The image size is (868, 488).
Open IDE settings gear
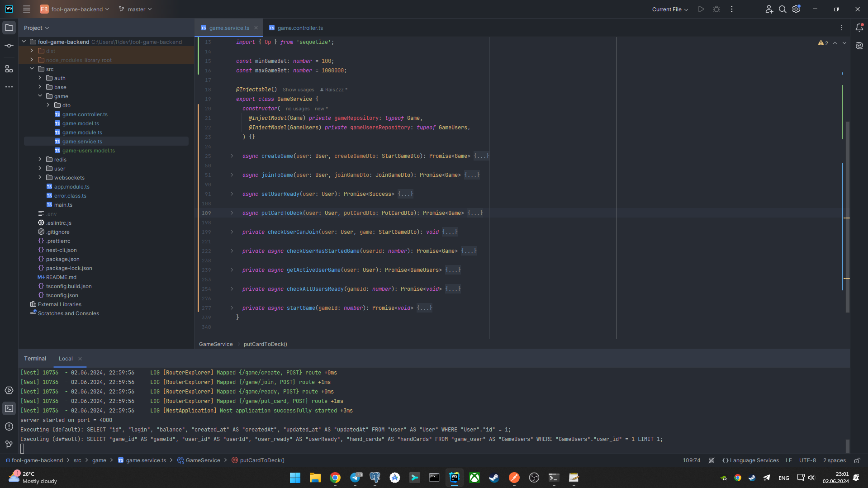pos(796,9)
